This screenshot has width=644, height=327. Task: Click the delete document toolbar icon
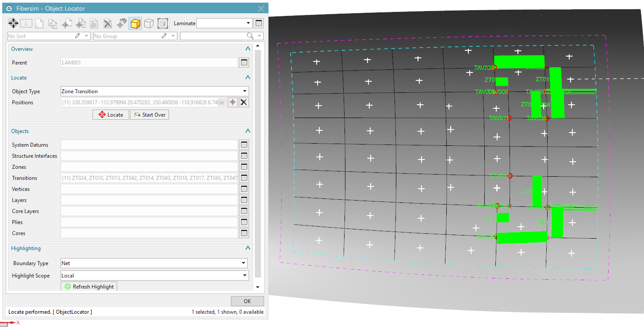tap(108, 23)
